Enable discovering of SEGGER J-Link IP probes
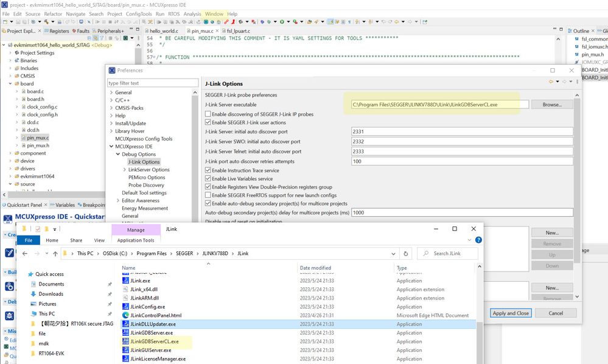This screenshot has width=608, height=364. click(x=208, y=114)
